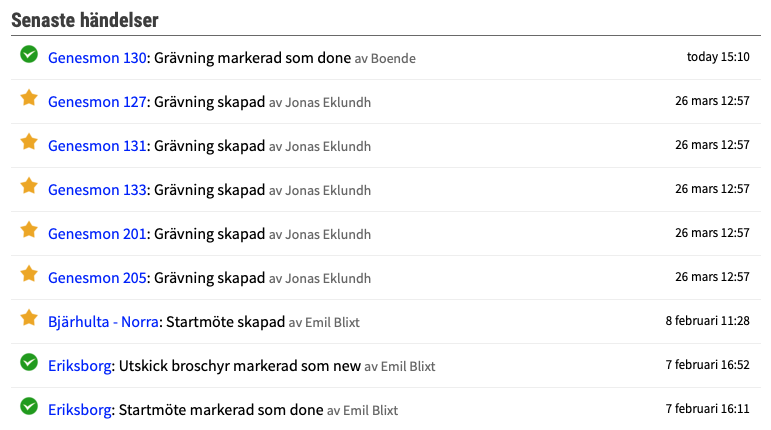Click the star icon beside Genesmon 201

(x=29, y=230)
